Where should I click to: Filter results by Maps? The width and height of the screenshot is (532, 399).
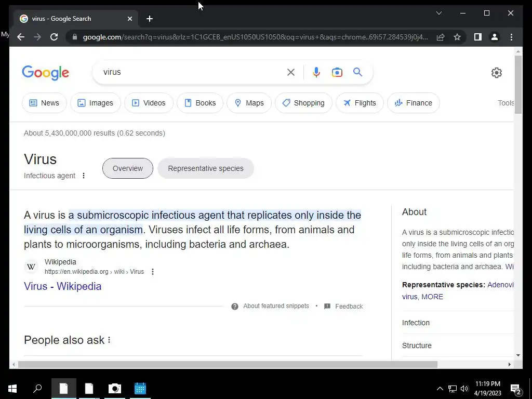249,103
